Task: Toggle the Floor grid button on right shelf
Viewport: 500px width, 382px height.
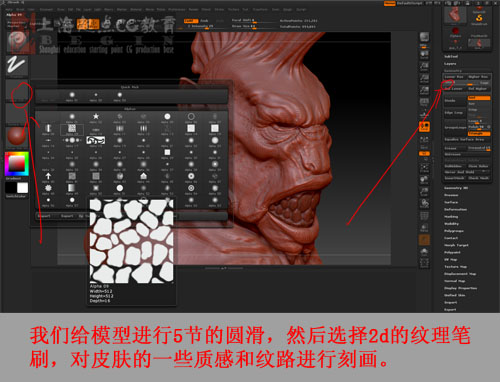Action: point(424,113)
